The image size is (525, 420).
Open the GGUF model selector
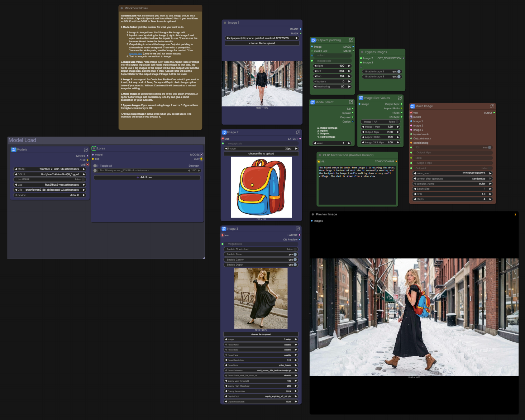(x=50, y=175)
